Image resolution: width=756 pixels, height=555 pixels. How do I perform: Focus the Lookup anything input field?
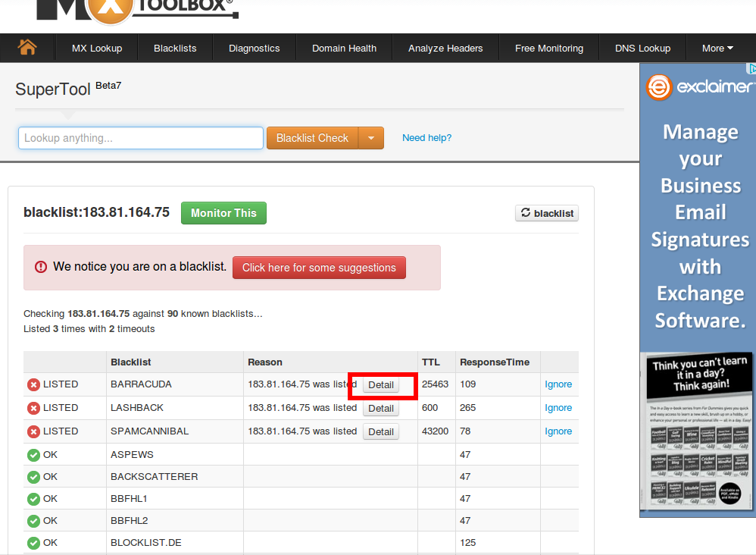[141, 138]
